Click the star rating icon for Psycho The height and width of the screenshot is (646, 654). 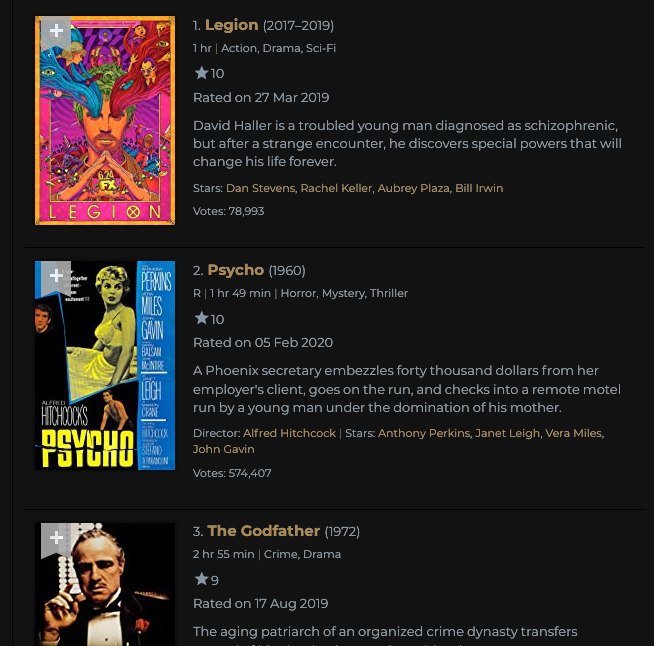click(x=201, y=318)
